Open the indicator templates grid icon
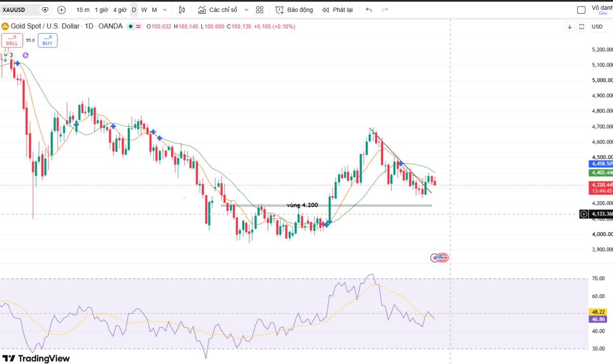 point(260,10)
